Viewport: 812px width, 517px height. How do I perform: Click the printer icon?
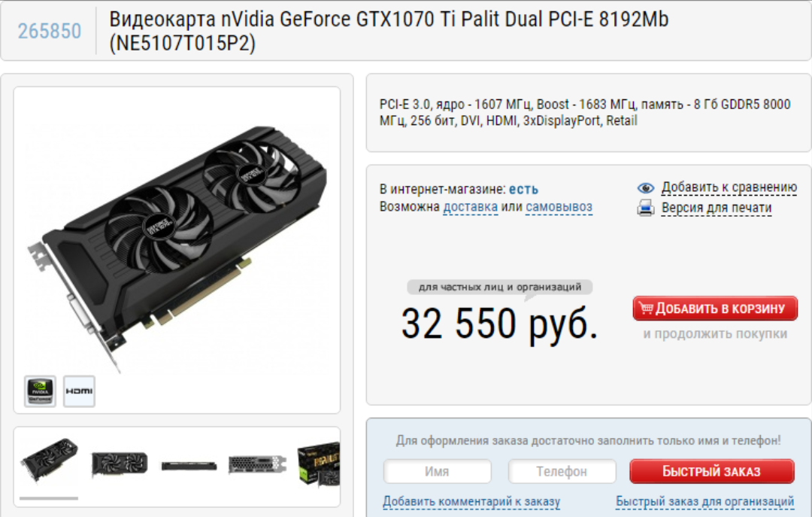(645, 208)
